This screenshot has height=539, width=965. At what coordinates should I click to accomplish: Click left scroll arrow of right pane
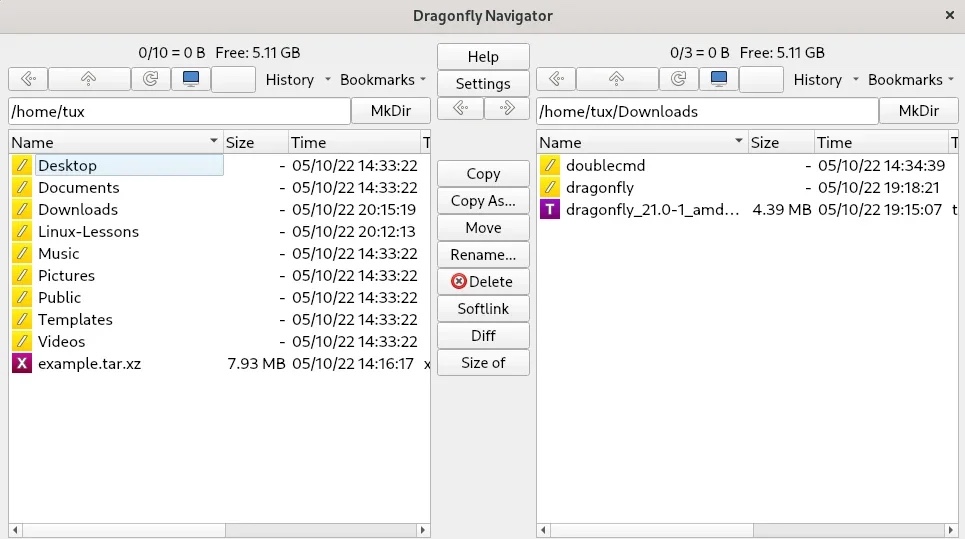543,530
